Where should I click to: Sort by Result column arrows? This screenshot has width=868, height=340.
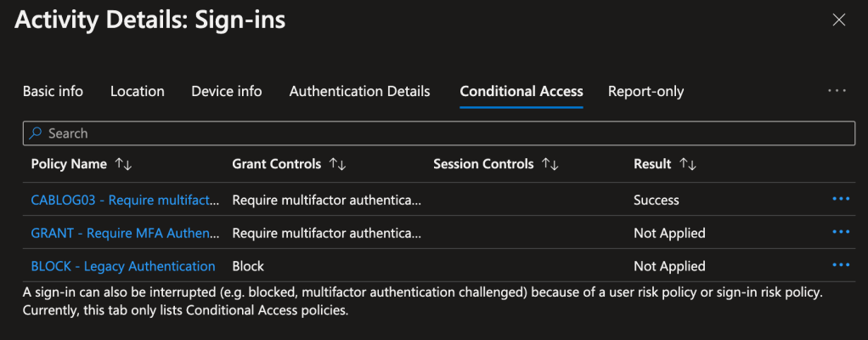tap(688, 164)
